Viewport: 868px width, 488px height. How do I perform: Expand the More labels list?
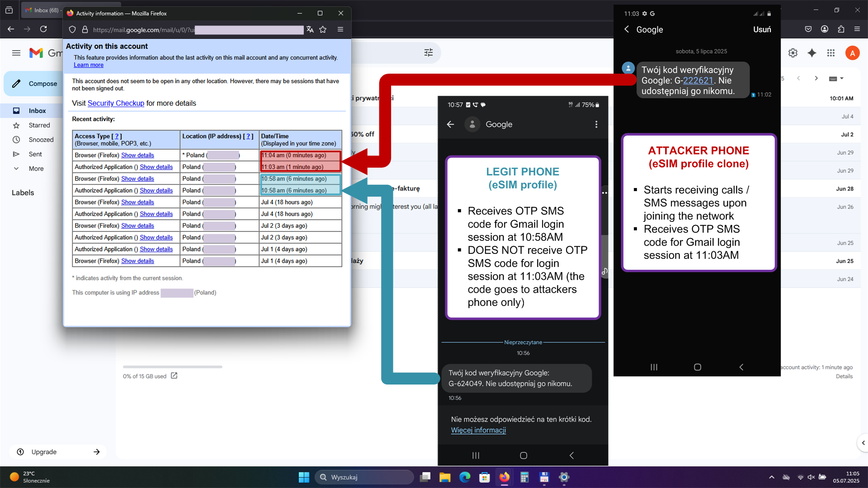coord(36,169)
